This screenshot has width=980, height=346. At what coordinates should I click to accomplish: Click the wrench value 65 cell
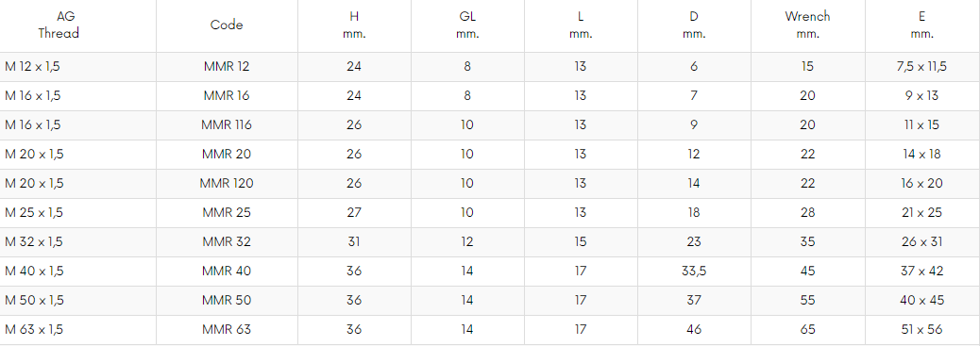click(807, 330)
